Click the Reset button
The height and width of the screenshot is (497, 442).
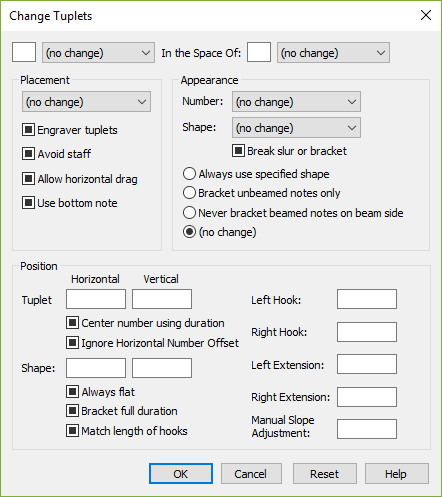[x=325, y=473]
